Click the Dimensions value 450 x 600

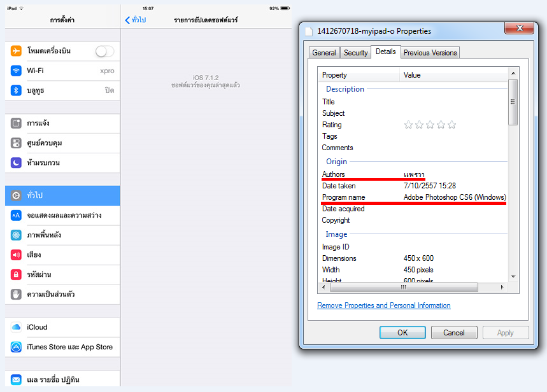[418, 258]
